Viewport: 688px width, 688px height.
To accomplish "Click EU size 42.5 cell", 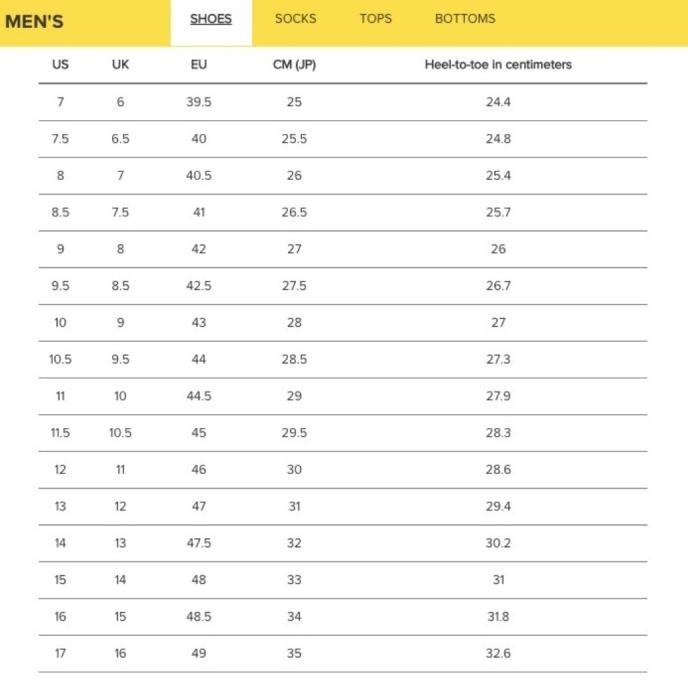I will (198, 286).
